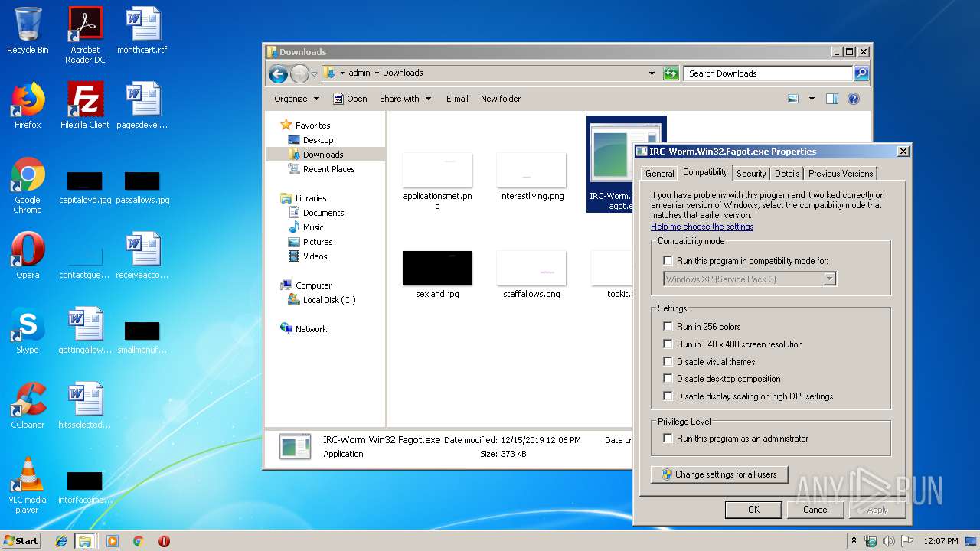Image resolution: width=980 pixels, height=551 pixels.
Task: Switch to the Security tab
Action: click(751, 174)
